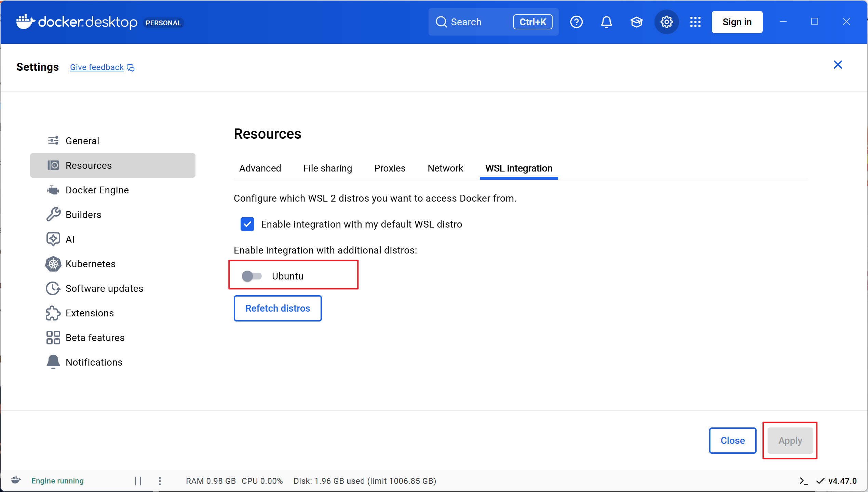868x492 pixels.
Task: Open the notifications bell in header
Action: (606, 22)
